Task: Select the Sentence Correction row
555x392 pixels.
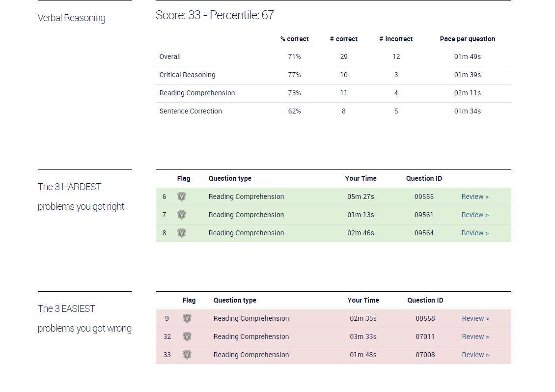Action: coord(333,111)
